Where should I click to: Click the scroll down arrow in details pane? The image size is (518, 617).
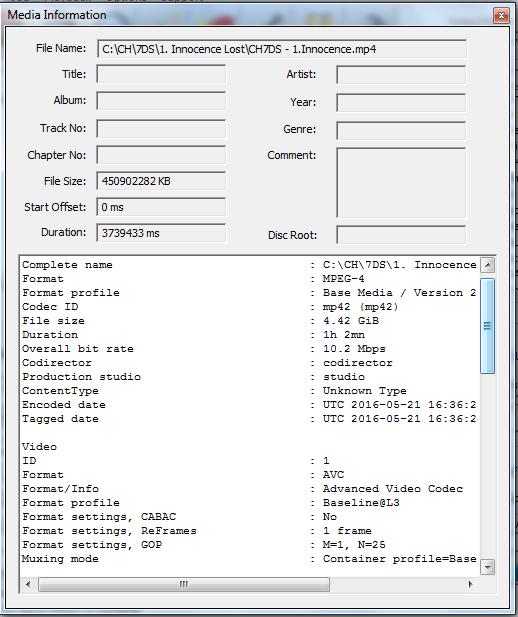pos(488,567)
